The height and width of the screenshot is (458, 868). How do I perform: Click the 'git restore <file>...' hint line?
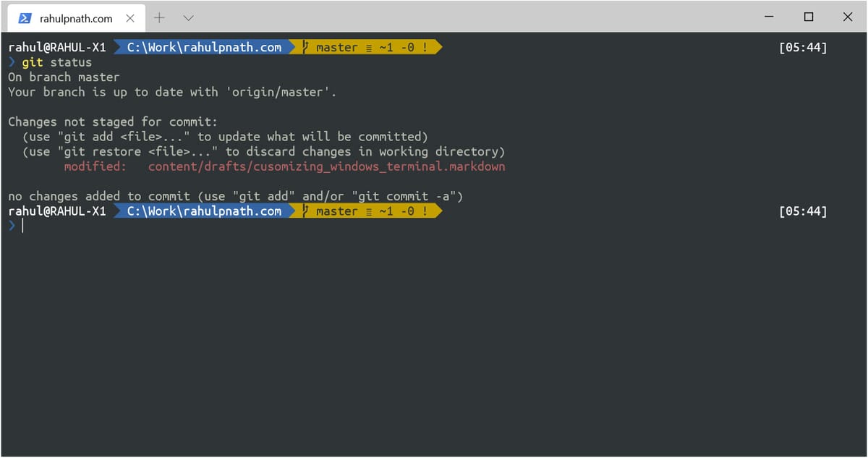coord(263,151)
